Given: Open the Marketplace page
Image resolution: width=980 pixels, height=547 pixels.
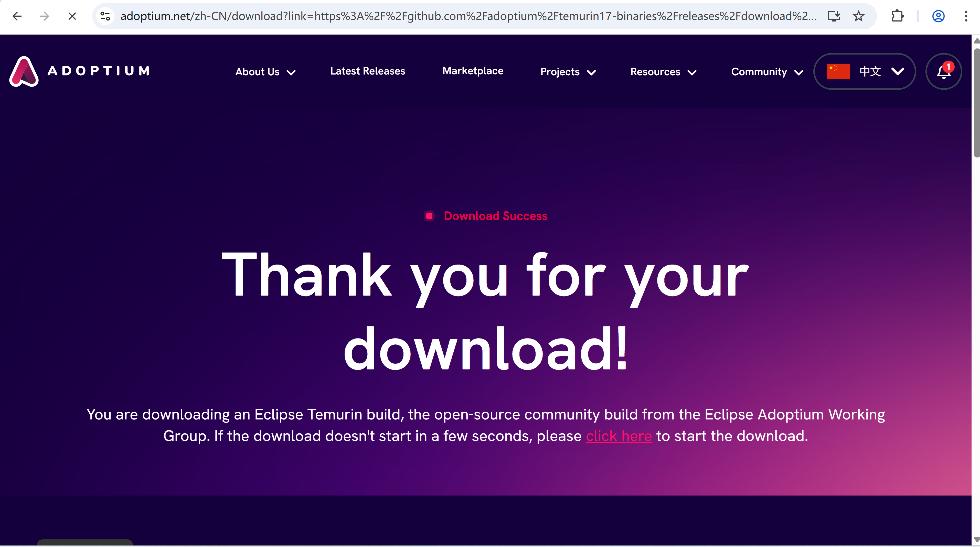Looking at the screenshot, I should click(473, 71).
